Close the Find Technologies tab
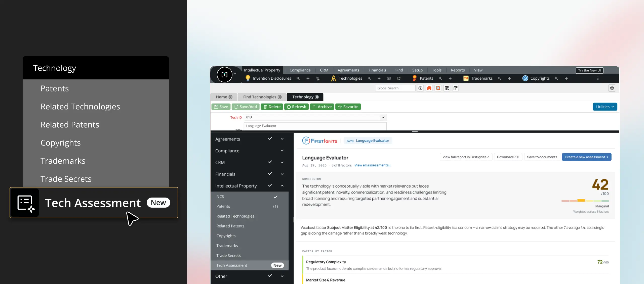The height and width of the screenshot is (284, 644). point(279,97)
